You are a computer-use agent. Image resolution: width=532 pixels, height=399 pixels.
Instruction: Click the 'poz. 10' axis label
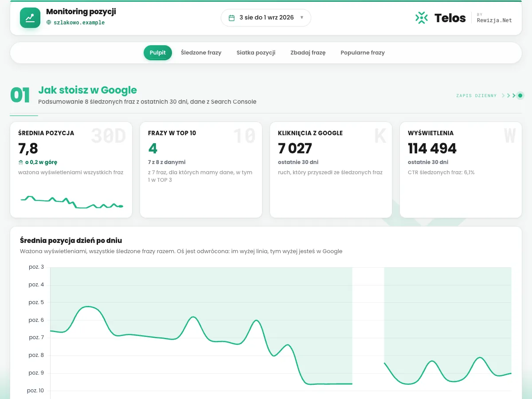tap(35, 391)
